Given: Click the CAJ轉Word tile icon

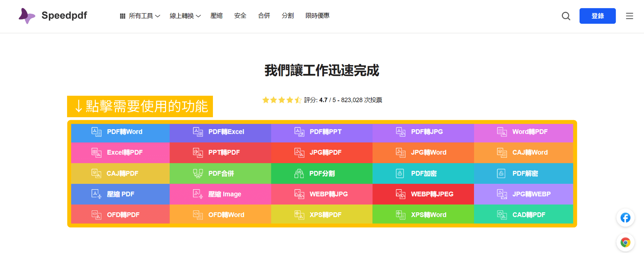Looking at the screenshot, I should click(x=502, y=152).
